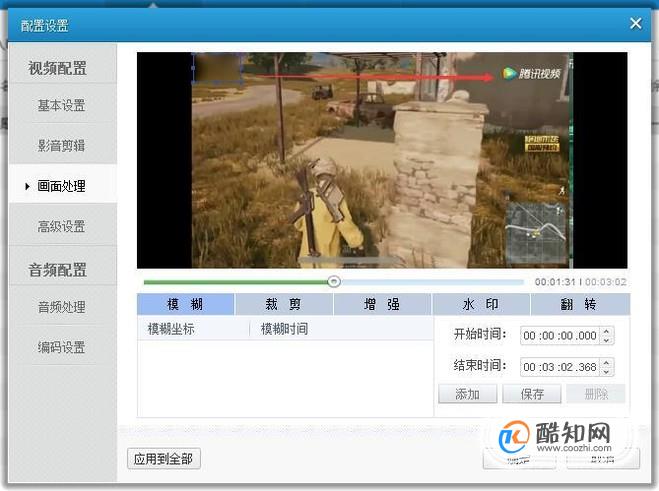
Task: Open 基本设置 in the sidebar
Action: (61, 105)
